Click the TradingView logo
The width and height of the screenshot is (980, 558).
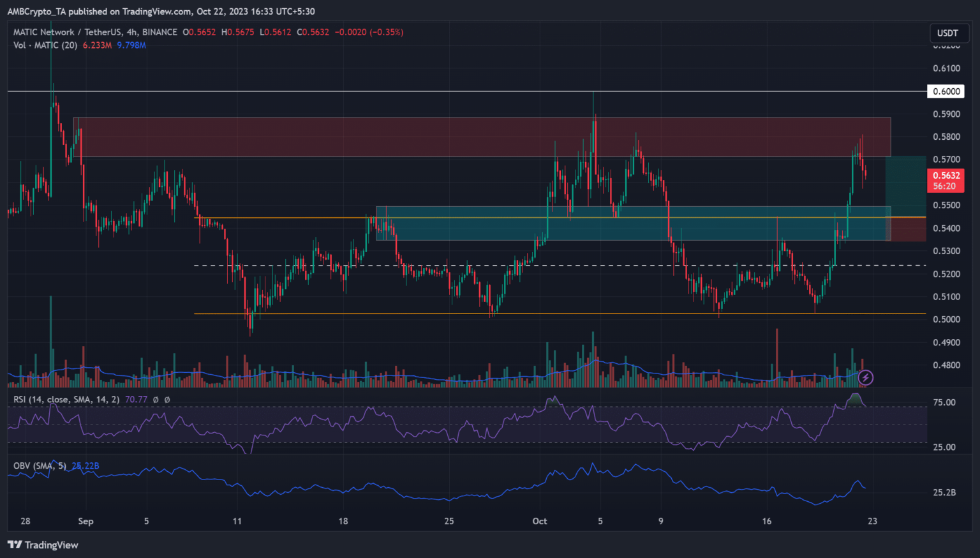pos(43,545)
